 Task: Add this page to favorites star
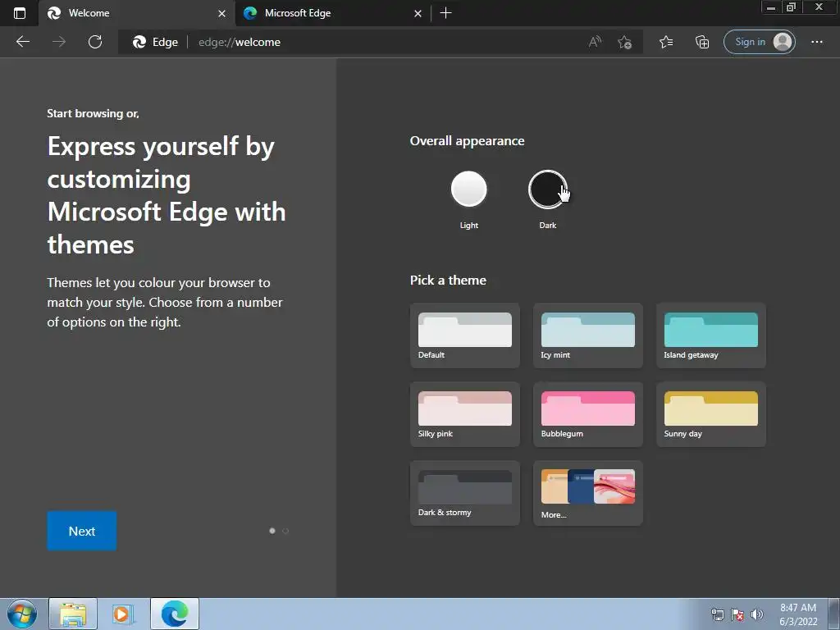[x=624, y=42]
